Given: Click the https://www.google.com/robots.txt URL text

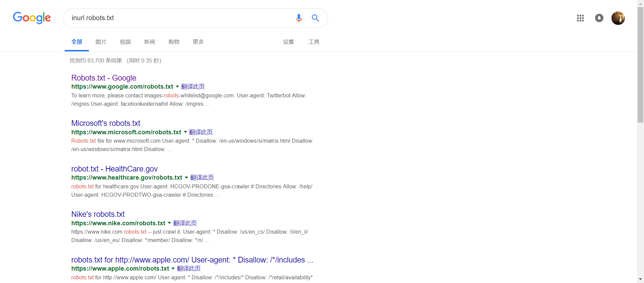Looking at the screenshot, I should 122,87.
